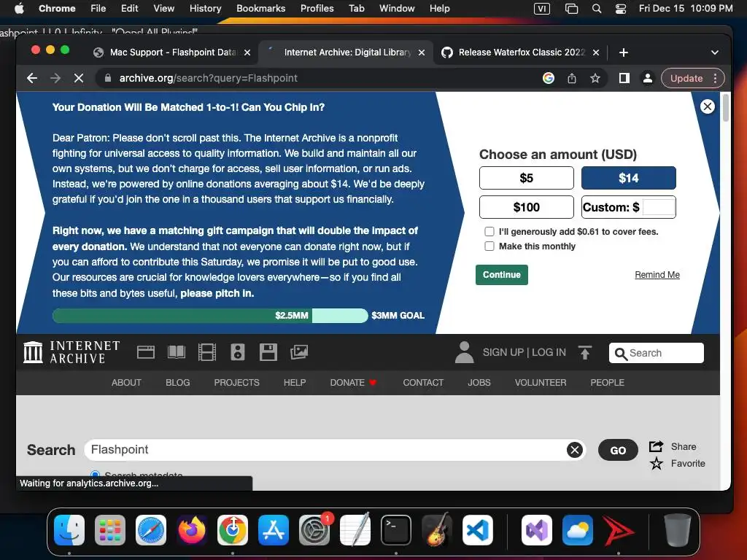Click the user avatar icon beside Sign Up
The height and width of the screenshot is (560, 747).
coord(464,352)
